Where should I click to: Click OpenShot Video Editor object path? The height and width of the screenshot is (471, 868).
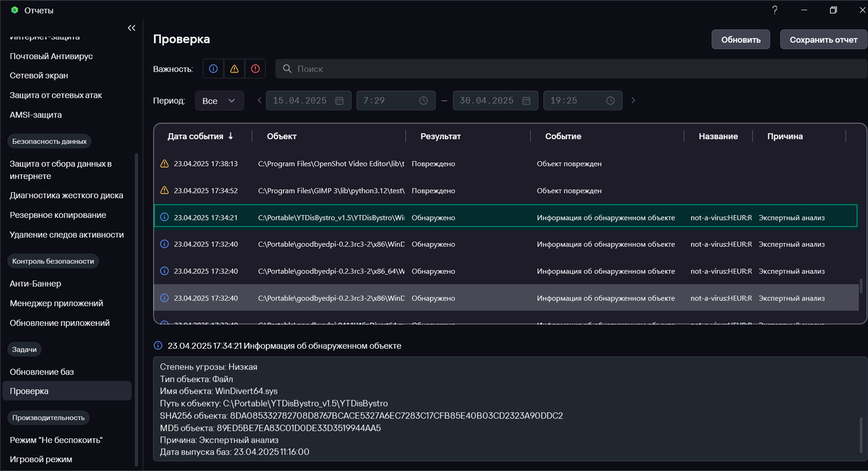click(331, 164)
